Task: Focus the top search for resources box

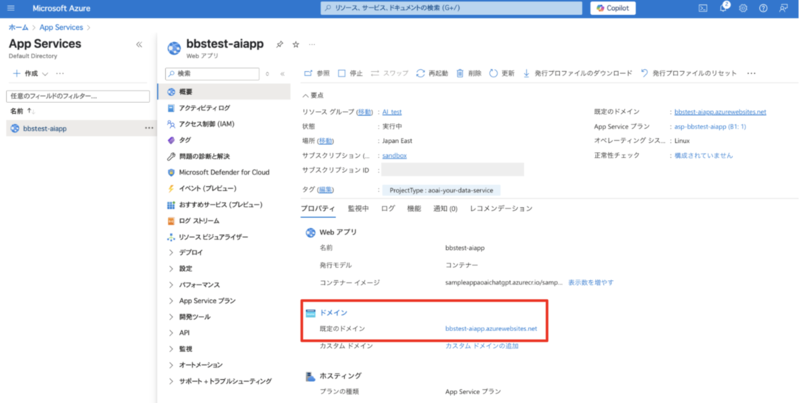Action: pyautogui.click(x=451, y=8)
